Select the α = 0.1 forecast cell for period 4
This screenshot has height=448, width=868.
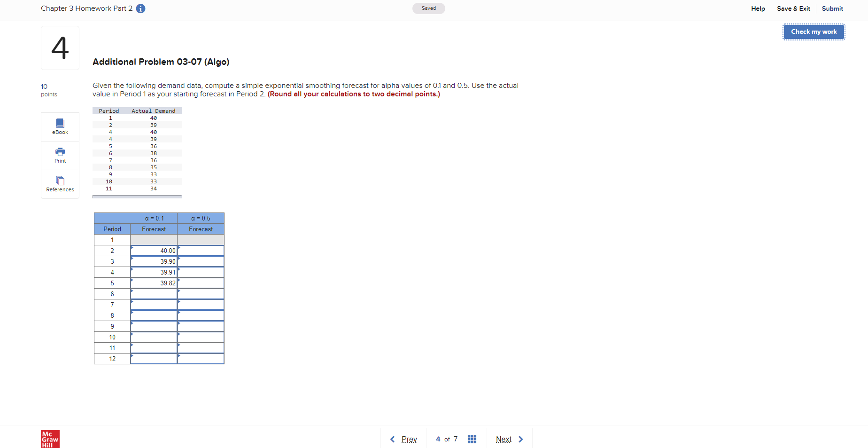tap(154, 272)
